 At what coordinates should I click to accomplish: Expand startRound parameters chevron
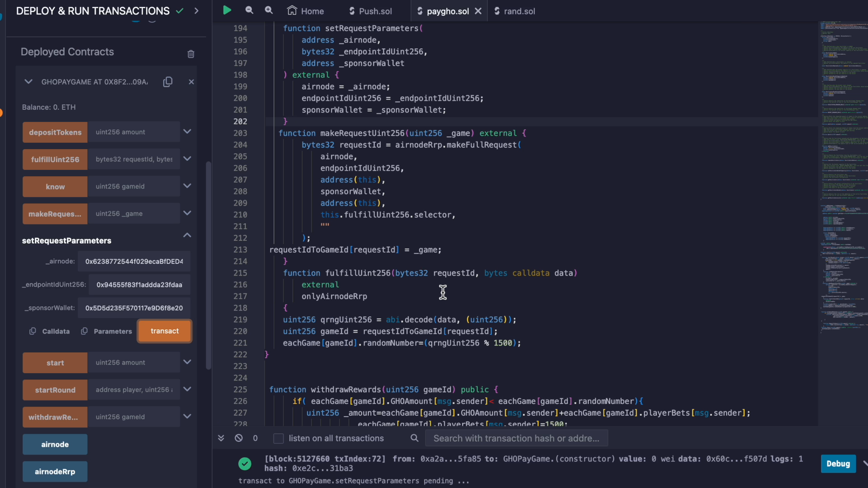pos(187,389)
